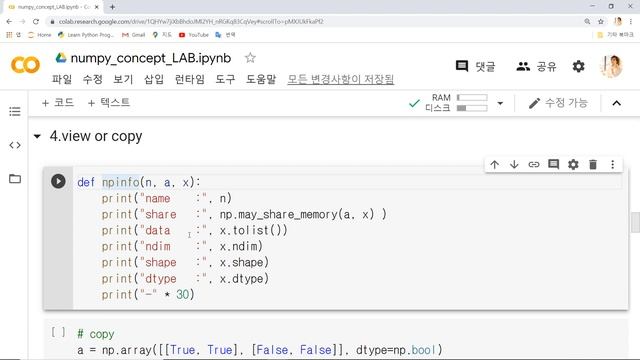640x360 pixels.
Task: Click the notebook title numpy_concept_LAB.ipynb
Action: [151, 58]
